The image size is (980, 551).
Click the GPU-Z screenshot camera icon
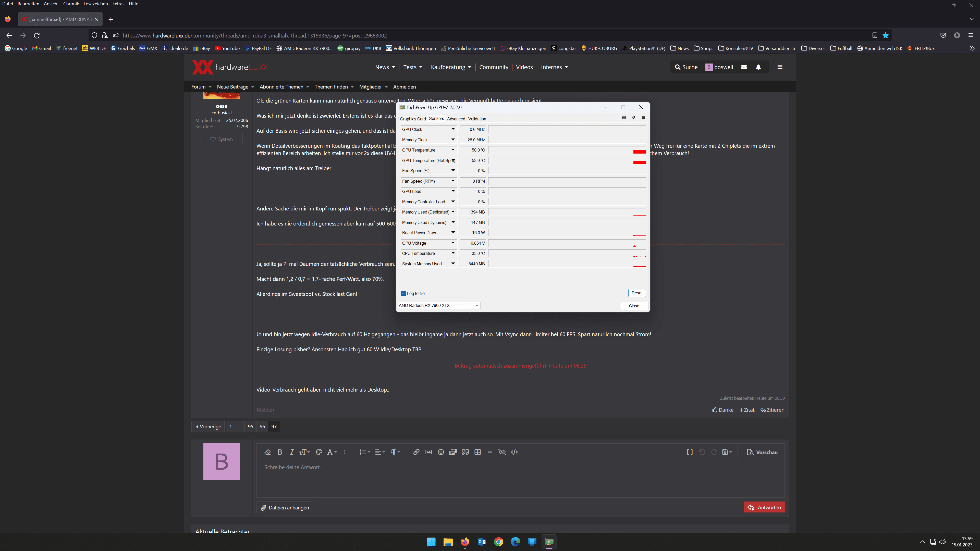click(624, 118)
